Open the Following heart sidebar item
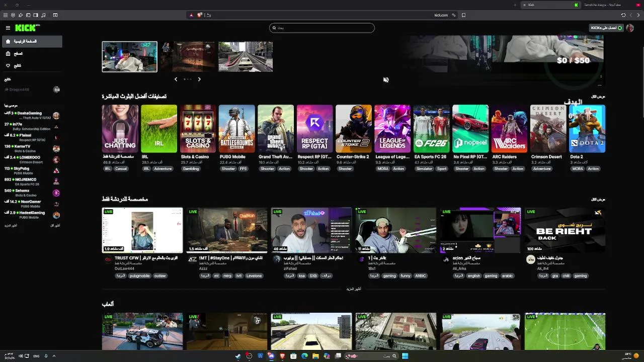This screenshot has width=644, height=362. coord(32,65)
